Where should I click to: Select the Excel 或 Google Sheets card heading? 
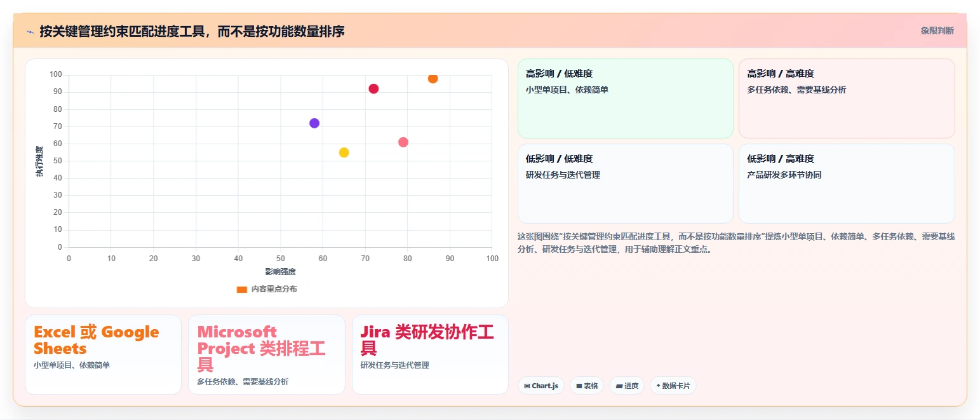click(x=97, y=340)
